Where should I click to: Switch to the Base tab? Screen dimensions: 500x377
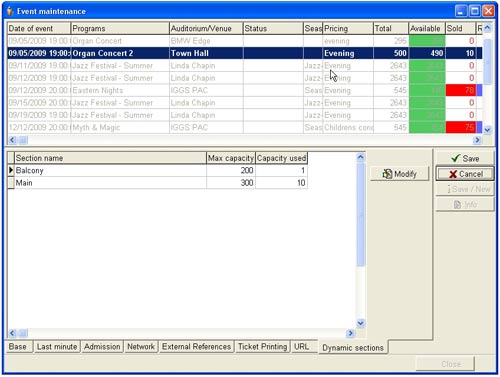coord(18,347)
